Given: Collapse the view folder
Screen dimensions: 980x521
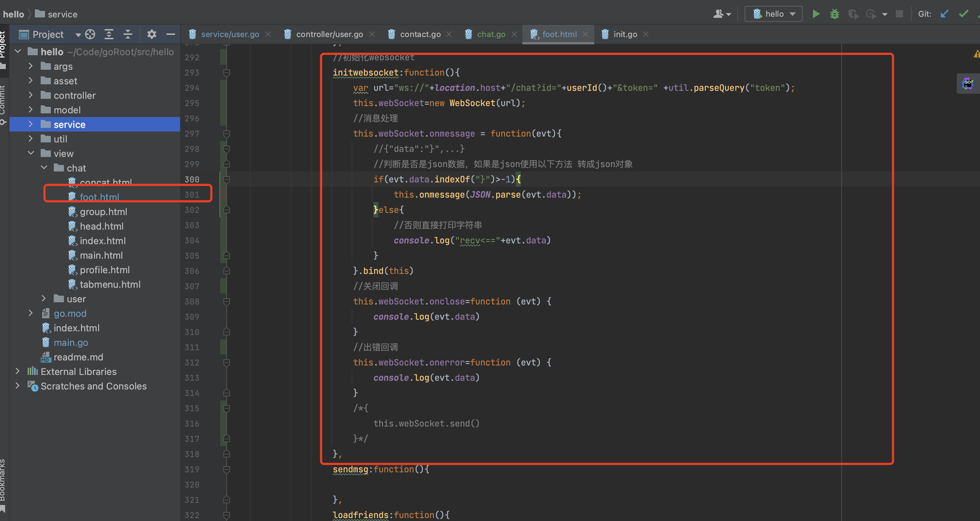Looking at the screenshot, I should [31, 153].
